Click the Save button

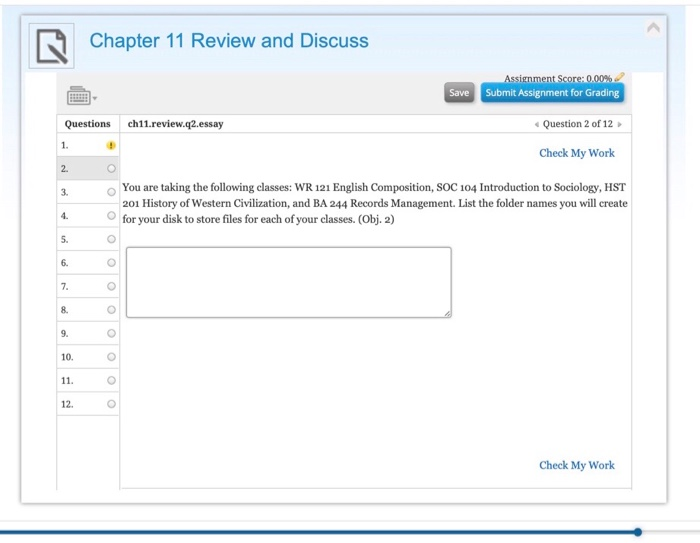[459, 92]
